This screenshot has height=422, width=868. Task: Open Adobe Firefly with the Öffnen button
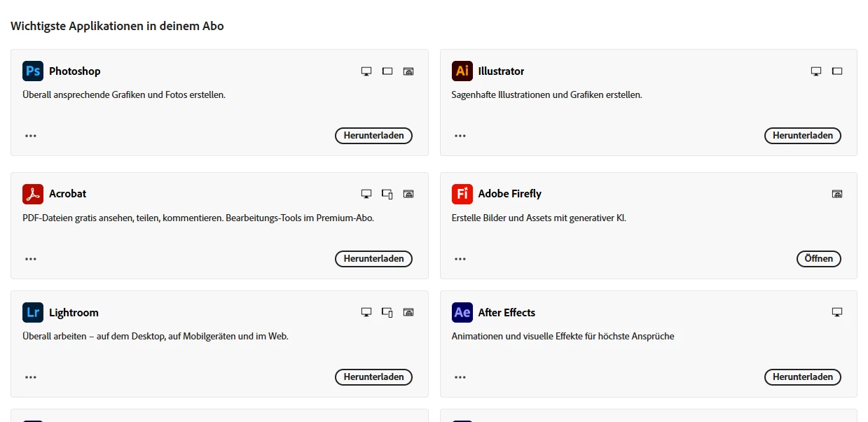point(819,259)
